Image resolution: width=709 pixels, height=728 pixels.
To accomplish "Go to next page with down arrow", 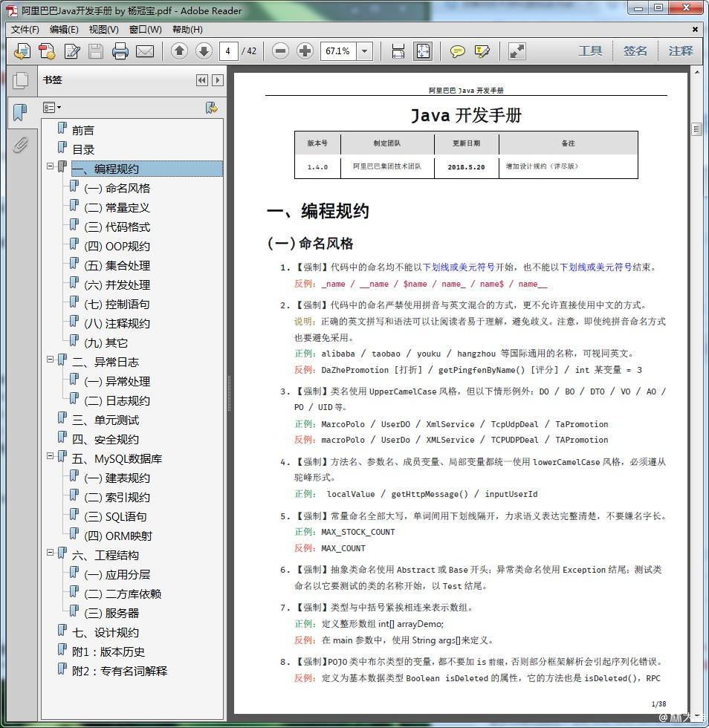I will click(204, 51).
